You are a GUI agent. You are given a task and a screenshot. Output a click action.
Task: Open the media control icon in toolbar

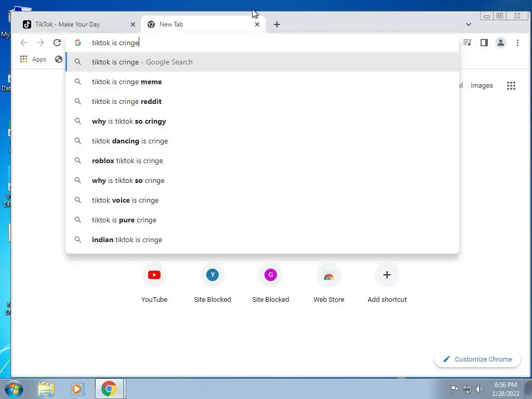[468, 43]
